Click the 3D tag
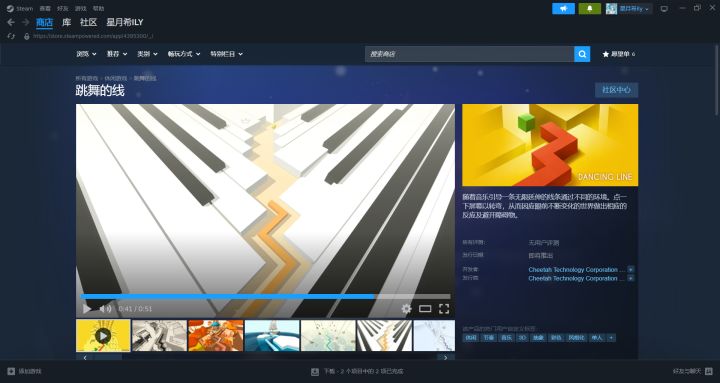720x383 pixels. (522, 338)
